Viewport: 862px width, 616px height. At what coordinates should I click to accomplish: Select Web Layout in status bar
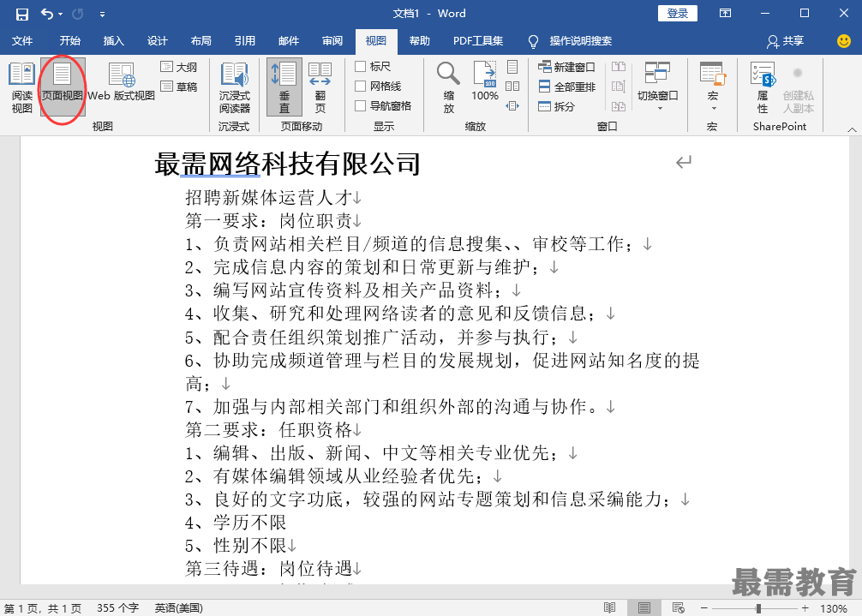(679, 607)
